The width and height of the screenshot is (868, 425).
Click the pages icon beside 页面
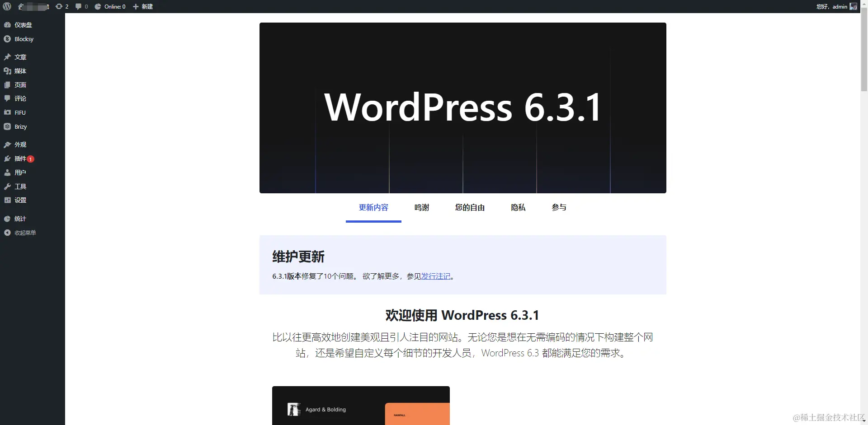pyautogui.click(x=7, y=85)
